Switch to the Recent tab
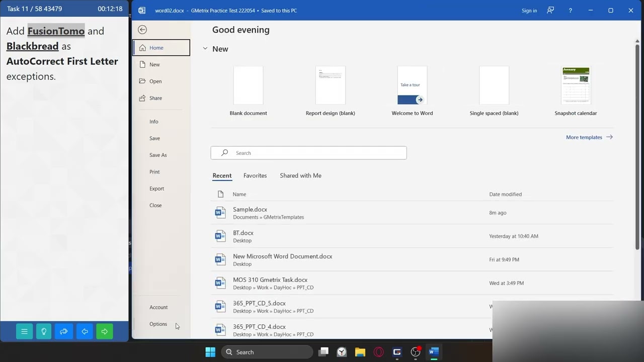The image size is (644, 362). pos(222,175)
